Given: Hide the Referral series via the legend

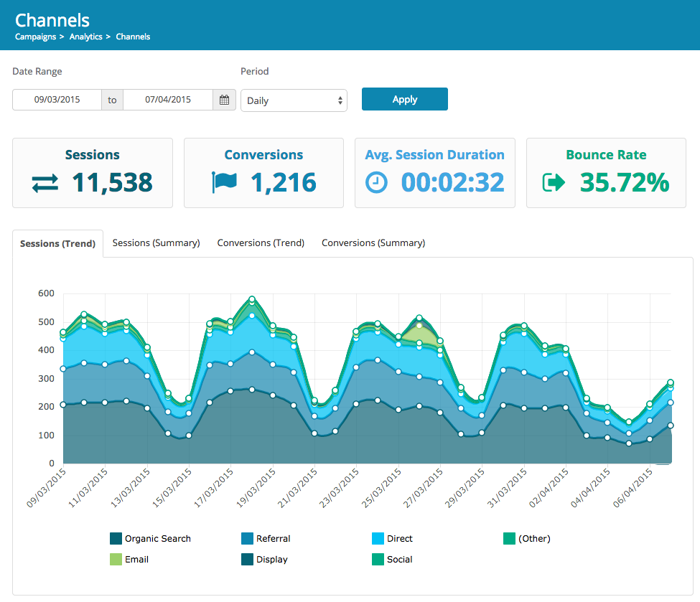Looking at the screenshot, I should (x=266, y=538).
